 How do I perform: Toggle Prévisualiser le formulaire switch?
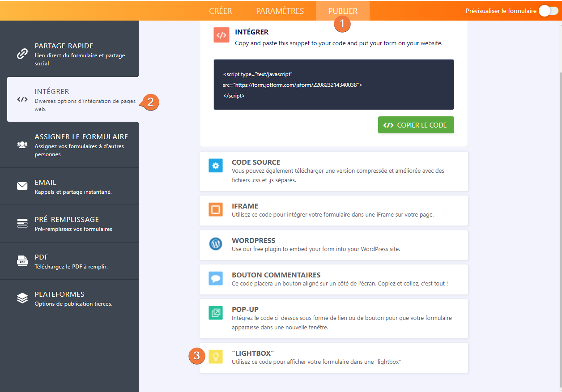click(549, 11)
